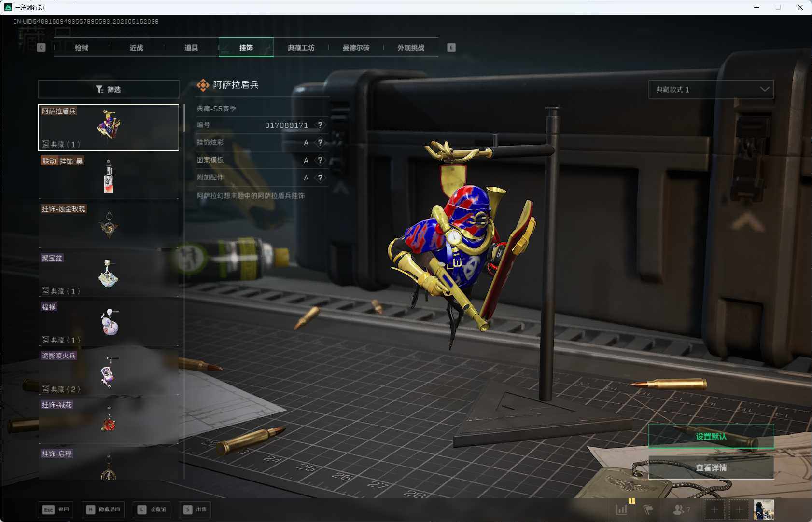
Task: Click the 典藏 image icon under 聚宝盆
Action: pos(45,291)
